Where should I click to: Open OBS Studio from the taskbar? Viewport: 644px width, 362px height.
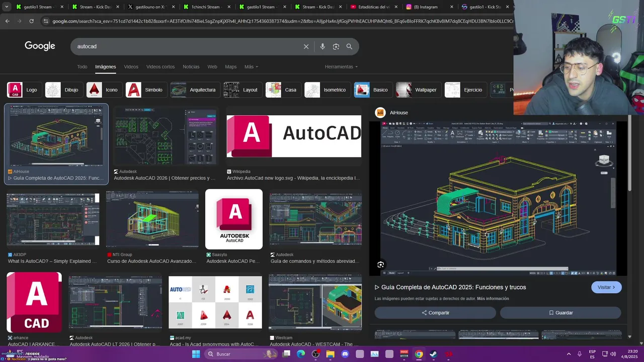click(x=315, y=354)
